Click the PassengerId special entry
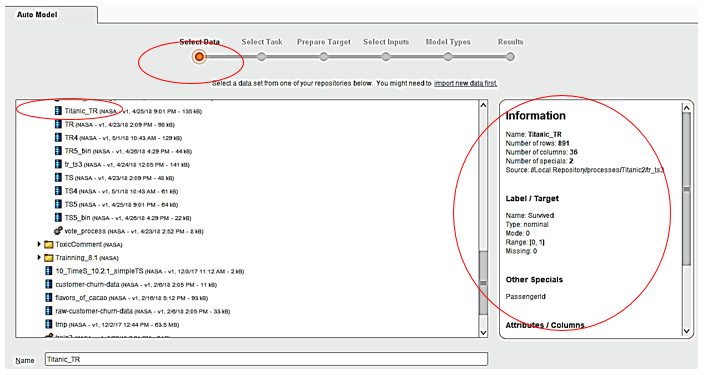710x375 pixels. pyautogui.click(x=526, y=297)
